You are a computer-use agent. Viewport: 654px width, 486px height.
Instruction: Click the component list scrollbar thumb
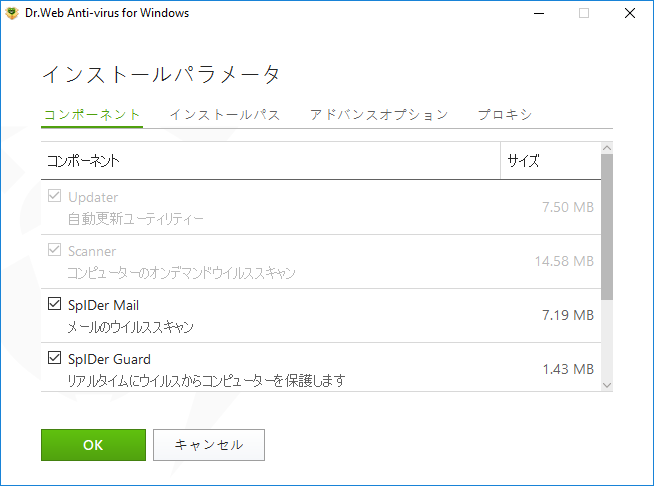pyautogui.click(x=607, y=227)
